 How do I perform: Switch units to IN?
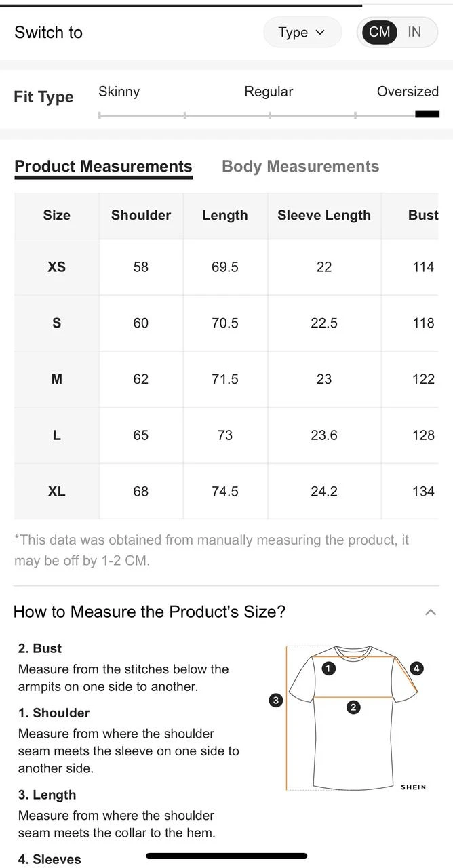coord(414,32)
